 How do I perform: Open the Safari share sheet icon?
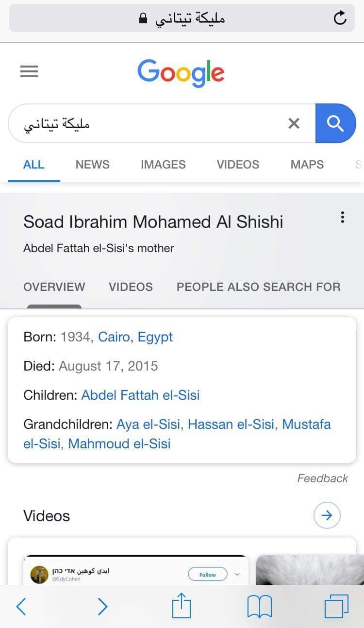(x=182, y=605)
